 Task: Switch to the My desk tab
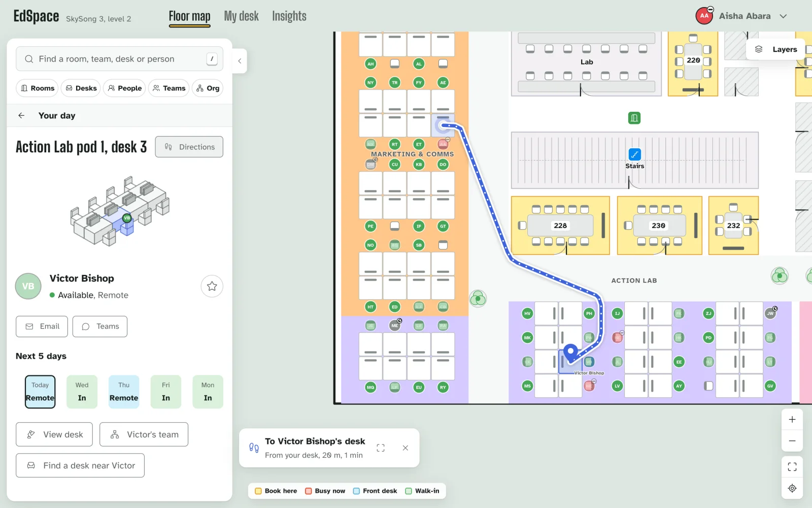pyautogui.click(x=242, y=17)
